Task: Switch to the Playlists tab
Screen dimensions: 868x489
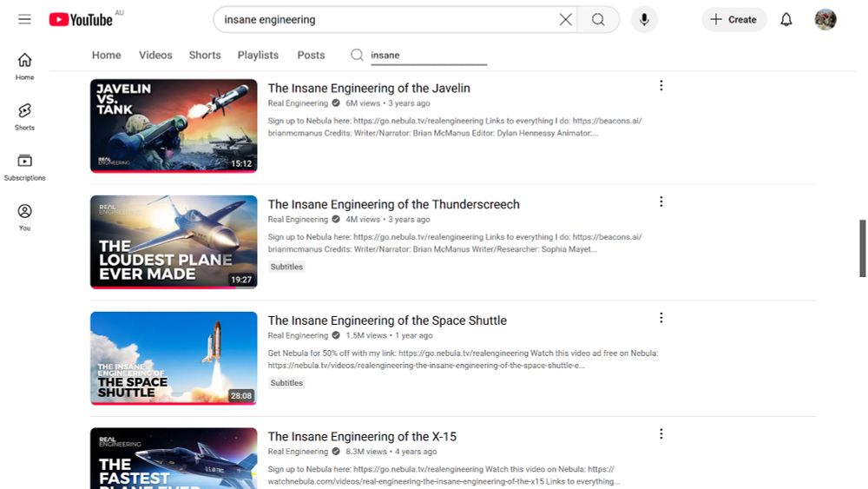Action: pos(258,56)
